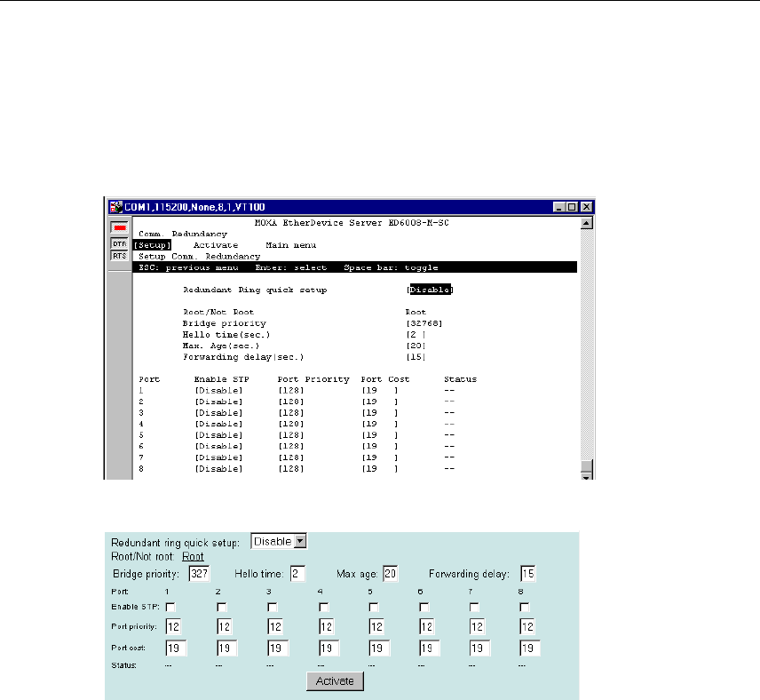Click the terminal Forwarding delay value 15
Screen dimensions: 760x700
[416, 357]
